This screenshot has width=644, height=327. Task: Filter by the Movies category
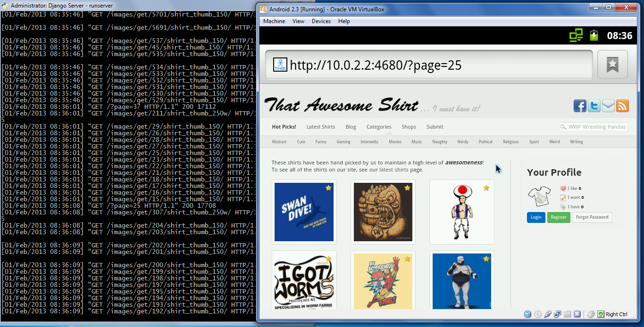[395, 142]
